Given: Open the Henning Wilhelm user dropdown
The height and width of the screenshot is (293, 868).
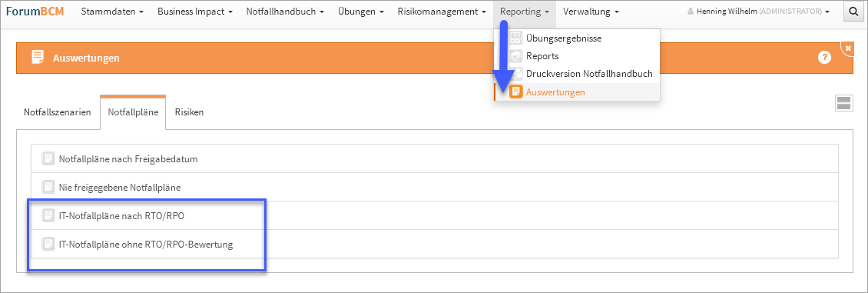Looking at the screenshot, I should [x=758, y=11].
